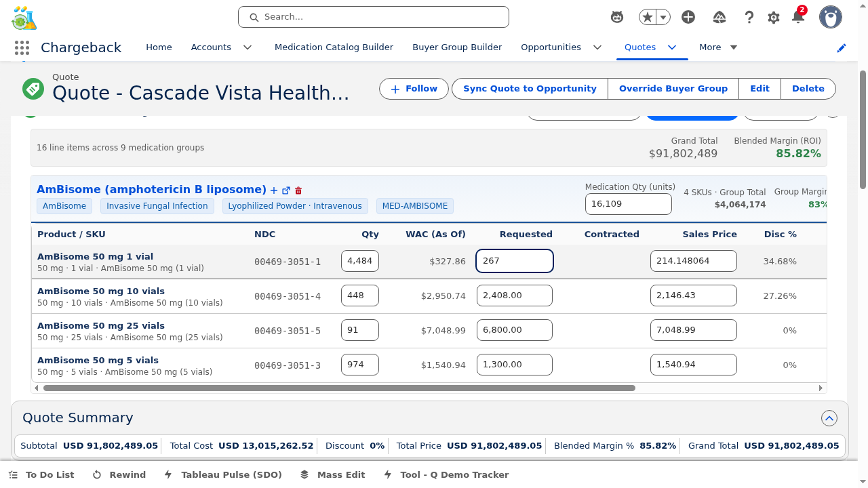This screenshot has height=488, width=868.
Task: Delete the AmBisome group trash icon
Action: 298,190
